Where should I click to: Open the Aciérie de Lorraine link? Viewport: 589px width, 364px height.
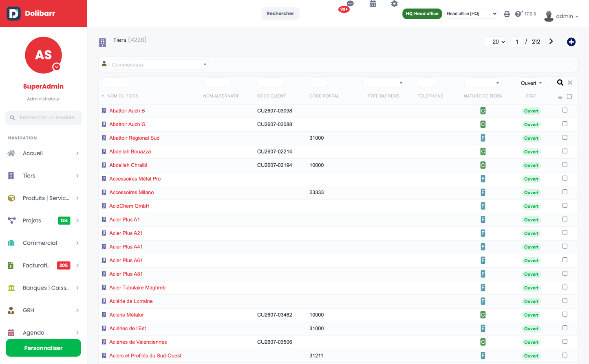[131, 301]
